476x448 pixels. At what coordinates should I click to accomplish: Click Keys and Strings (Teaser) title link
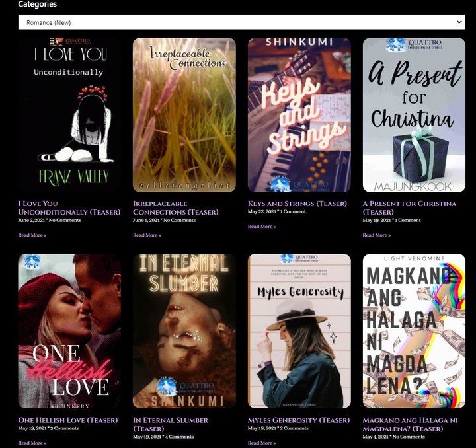tap(297, 204)
